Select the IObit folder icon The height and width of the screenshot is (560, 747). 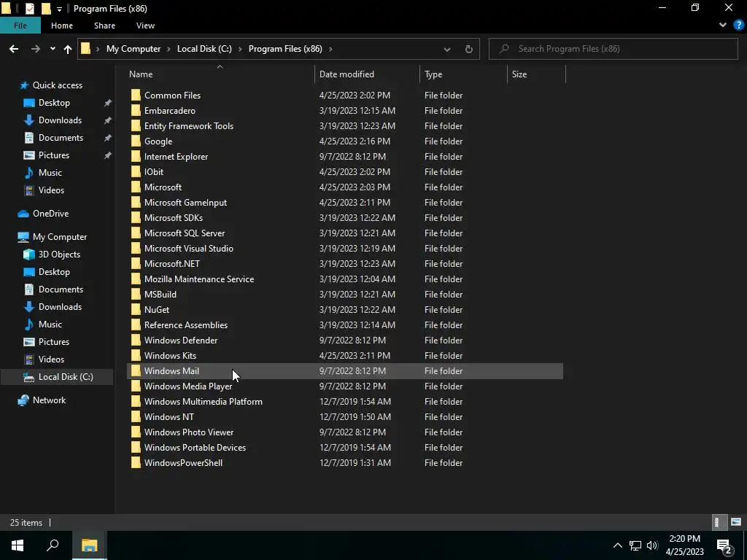(136, 172)
